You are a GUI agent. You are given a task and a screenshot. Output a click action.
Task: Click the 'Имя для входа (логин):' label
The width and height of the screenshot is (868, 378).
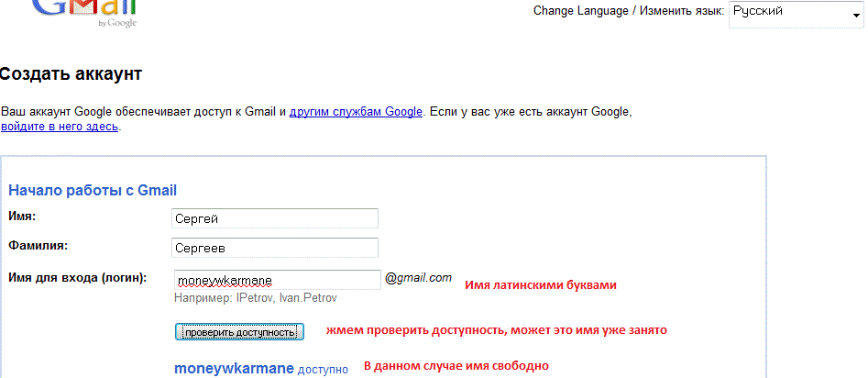(78, 278)
